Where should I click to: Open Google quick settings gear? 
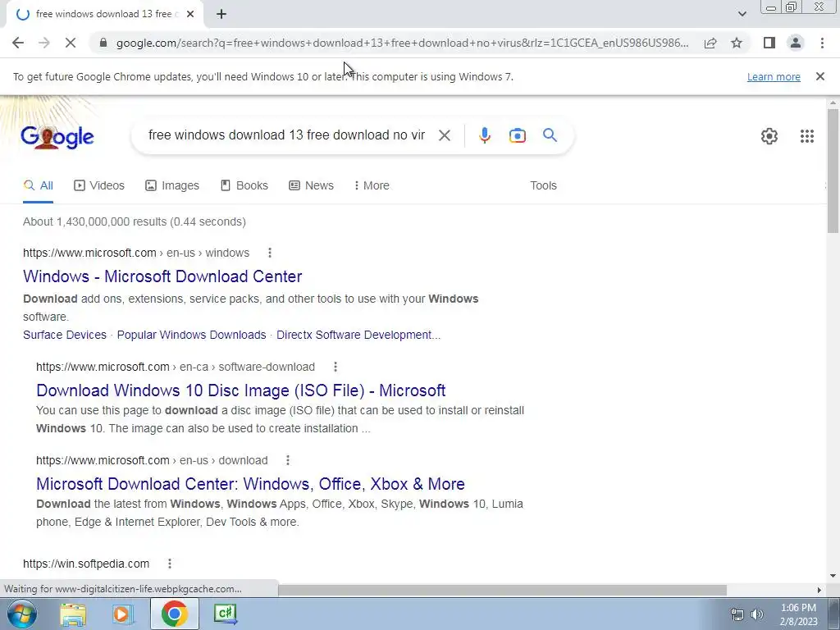click(x=769, y=136)
